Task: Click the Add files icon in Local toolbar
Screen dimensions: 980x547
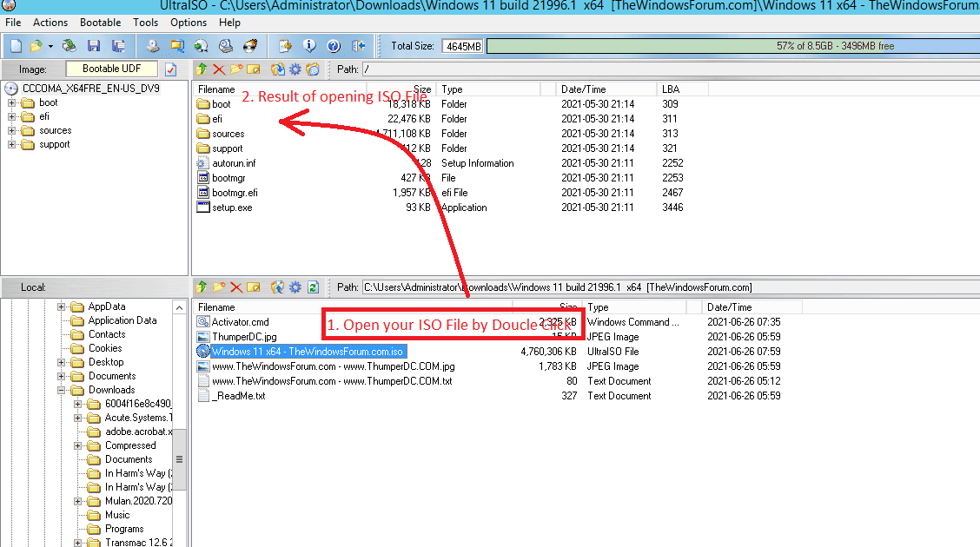Action: click(277, 287)
